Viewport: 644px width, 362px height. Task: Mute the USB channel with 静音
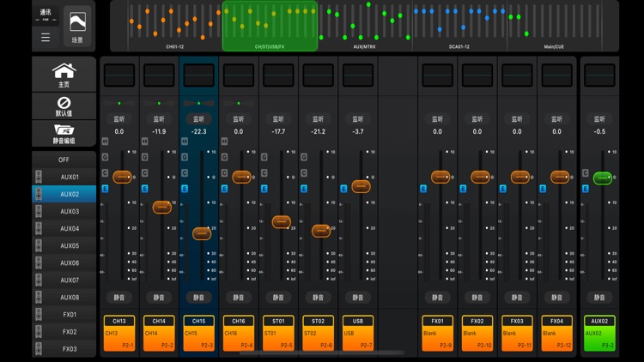click(x=358, y=297)
